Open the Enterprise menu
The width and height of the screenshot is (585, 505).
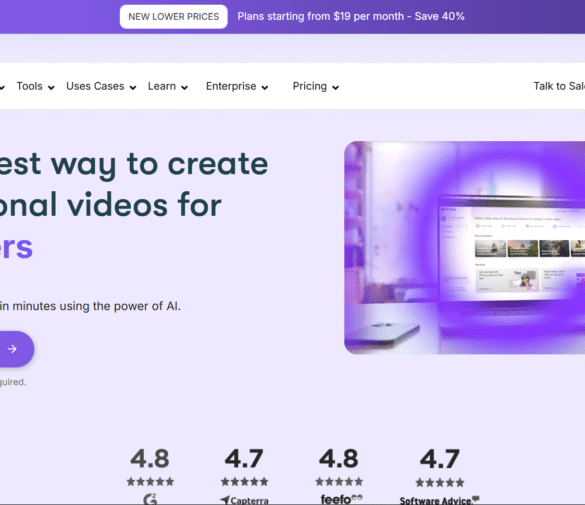pyautogui.click(x=231, y=86)
